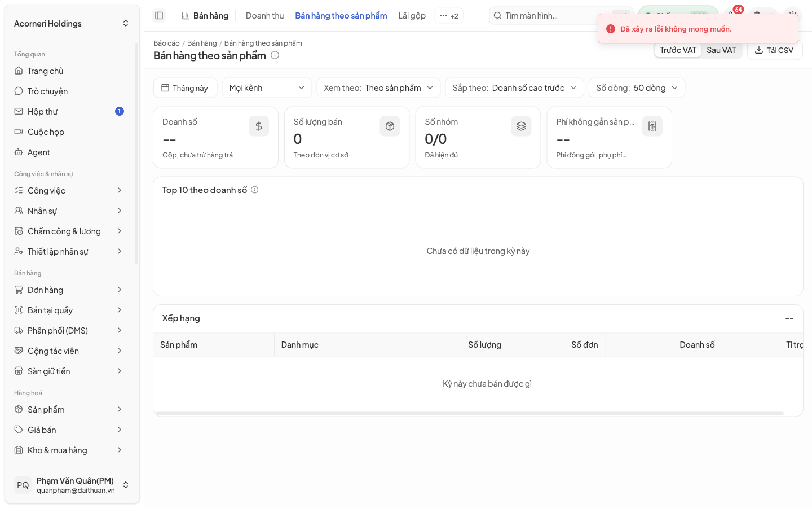The width and height of the screenshot is (812, 508).
Task: Switch to Trước VAT
Action: pyautogui.click(x=678, y=50)
